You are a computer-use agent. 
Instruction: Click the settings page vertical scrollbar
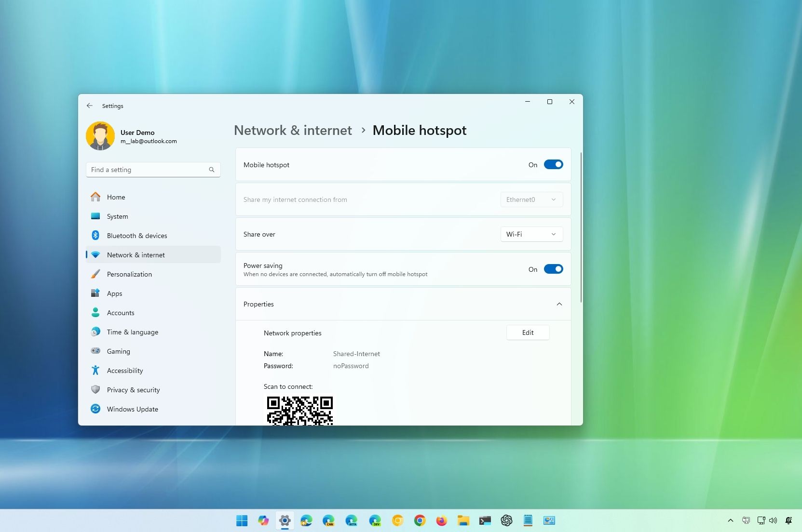coord(581,227)
